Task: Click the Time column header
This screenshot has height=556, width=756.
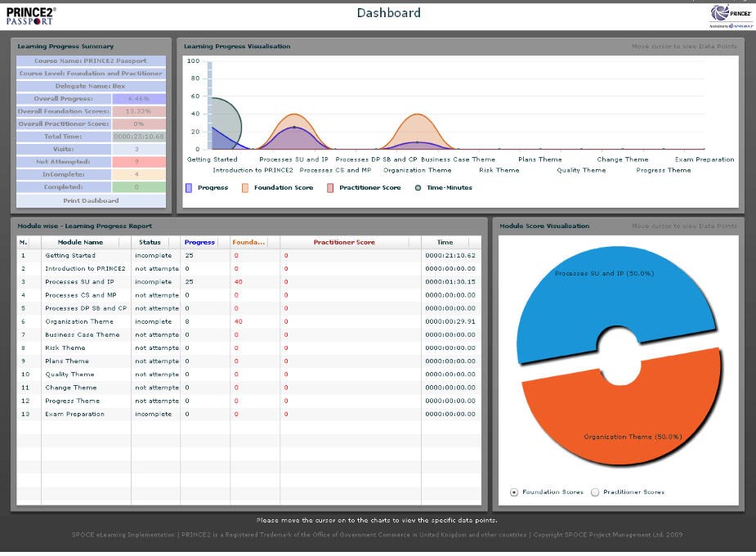Action: click(445, 242)
